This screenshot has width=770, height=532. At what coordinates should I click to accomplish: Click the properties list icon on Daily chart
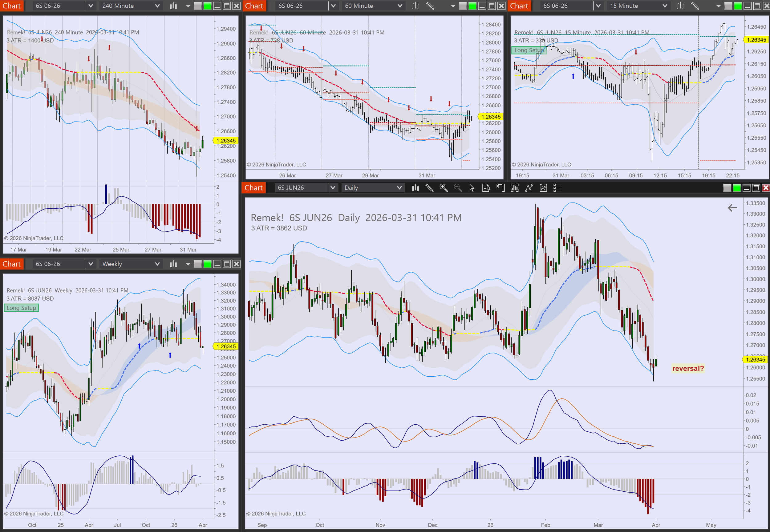tap(557, 188)
